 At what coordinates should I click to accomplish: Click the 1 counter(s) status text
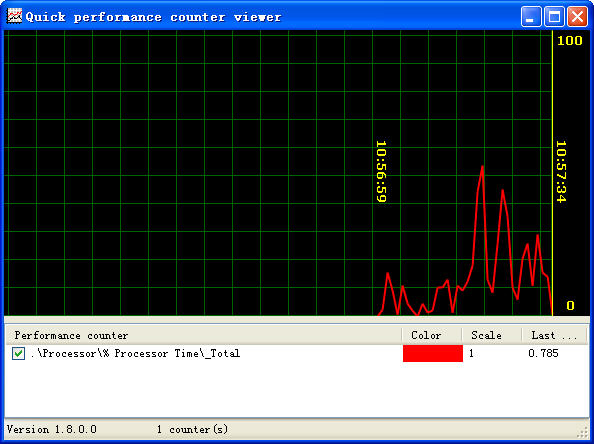coord(192,429)
